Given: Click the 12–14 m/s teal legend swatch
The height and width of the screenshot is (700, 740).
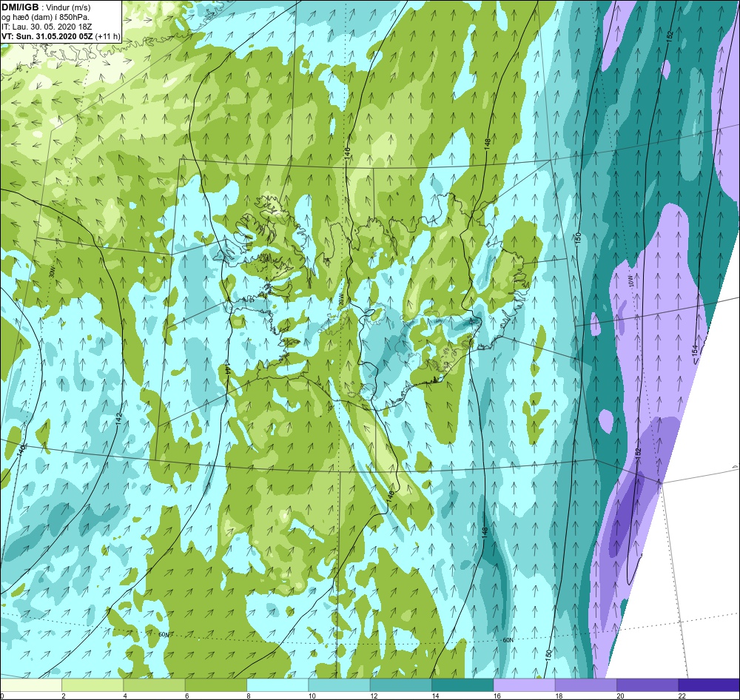Looking at the screenshot, I should pyautogui.click(x=400, y=685).
